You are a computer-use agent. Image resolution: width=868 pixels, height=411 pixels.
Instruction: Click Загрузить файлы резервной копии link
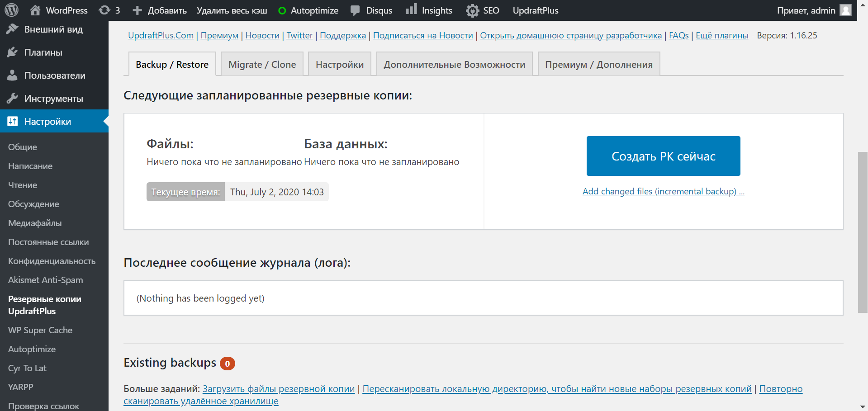click(279, 389)
